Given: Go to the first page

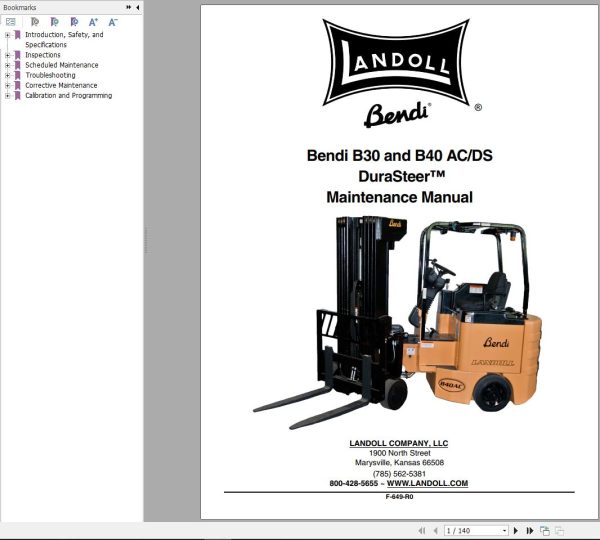Looking at the screenshot, I should 422,531.
